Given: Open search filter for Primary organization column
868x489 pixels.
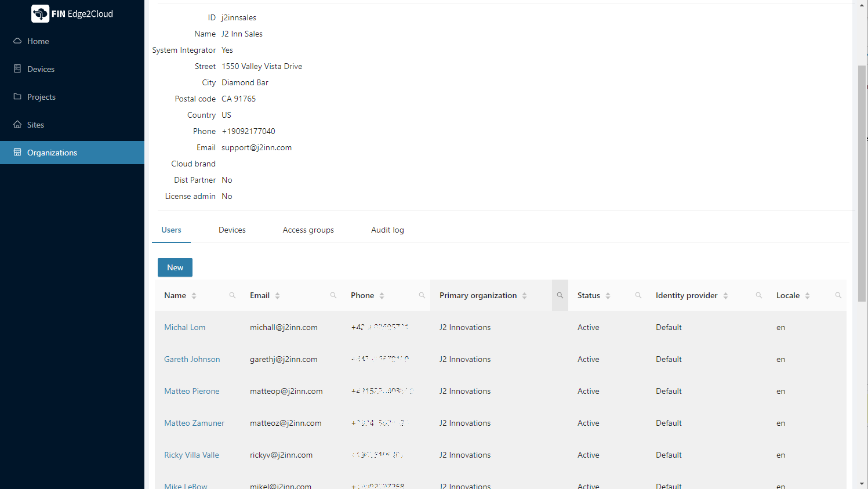Looking at the screenshot, I should point(560,295).
